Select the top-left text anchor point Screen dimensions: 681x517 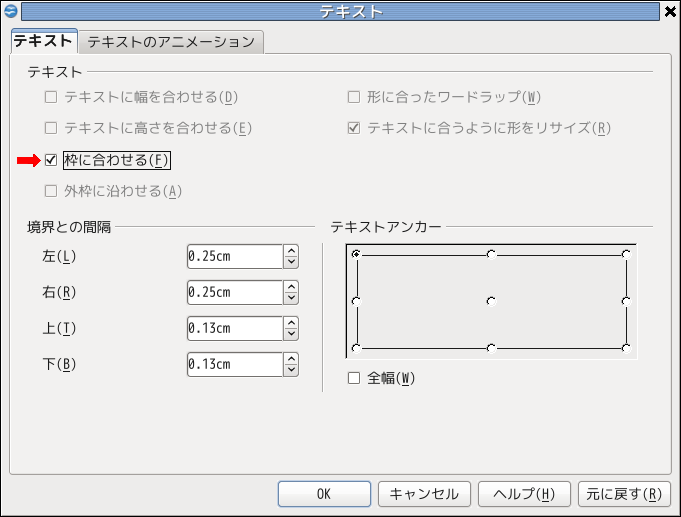tap(356, 254)
